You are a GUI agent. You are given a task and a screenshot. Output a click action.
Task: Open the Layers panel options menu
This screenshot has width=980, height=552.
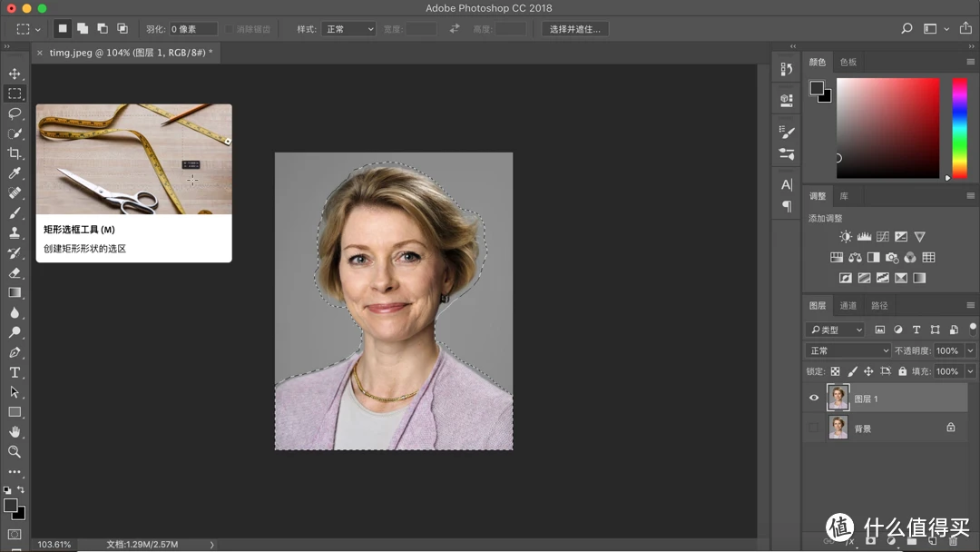point(971,305)
